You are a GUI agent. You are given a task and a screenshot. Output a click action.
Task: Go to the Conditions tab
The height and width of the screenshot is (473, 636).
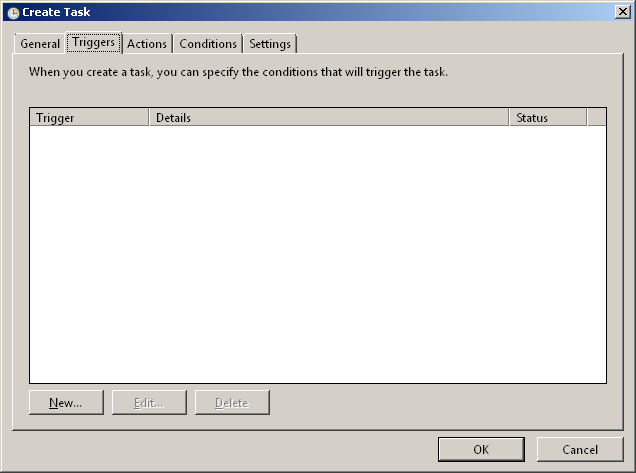[208, 44]
